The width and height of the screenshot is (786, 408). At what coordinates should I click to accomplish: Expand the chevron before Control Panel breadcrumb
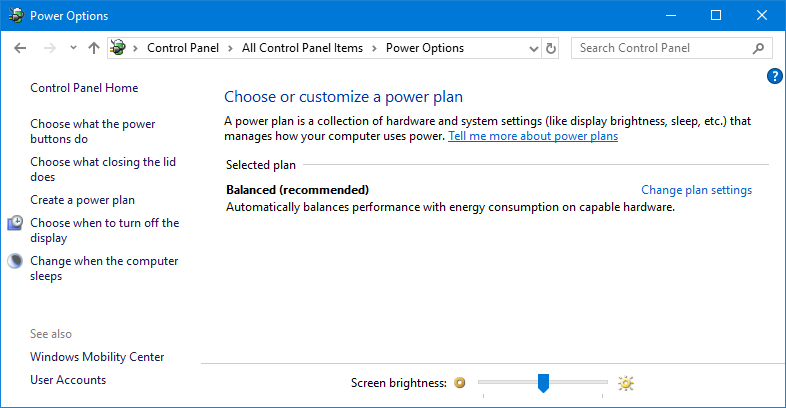coord(135,49)
